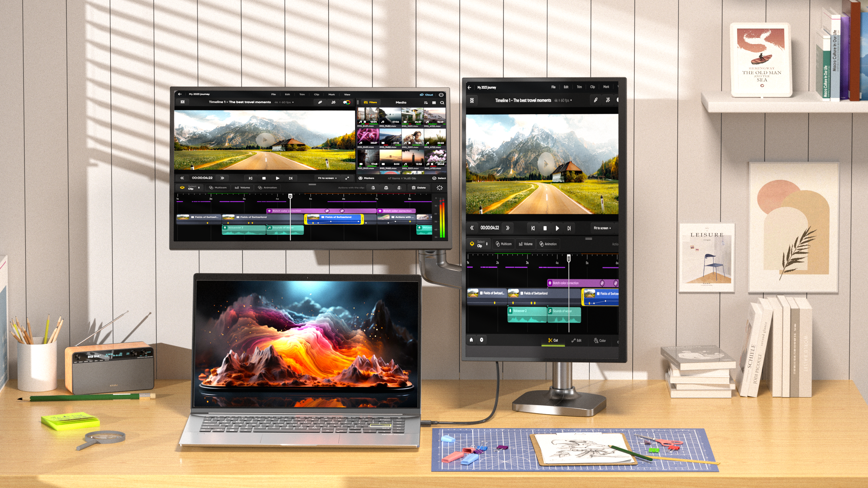Toggle Multicam on the vertical monitor
This screenshot has width=868, height=488.
tap(504, 244)
